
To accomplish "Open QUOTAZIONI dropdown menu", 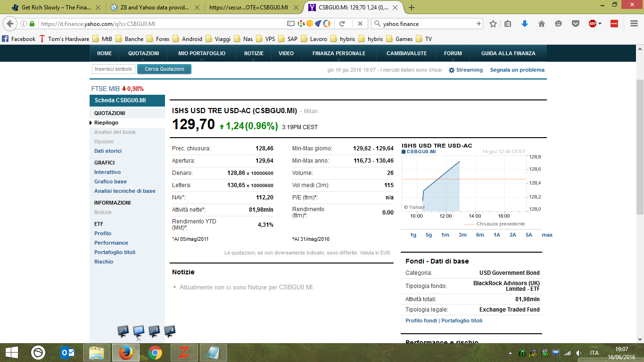I will tap(144, 53).
